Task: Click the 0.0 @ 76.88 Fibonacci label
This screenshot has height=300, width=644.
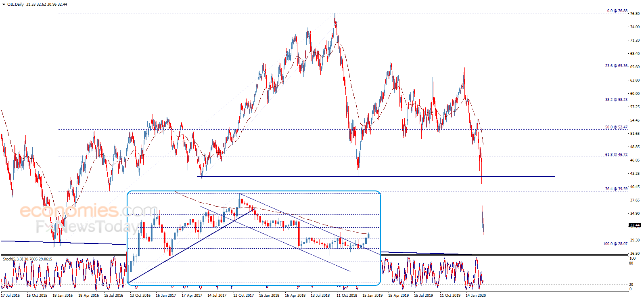Action: 617,11
